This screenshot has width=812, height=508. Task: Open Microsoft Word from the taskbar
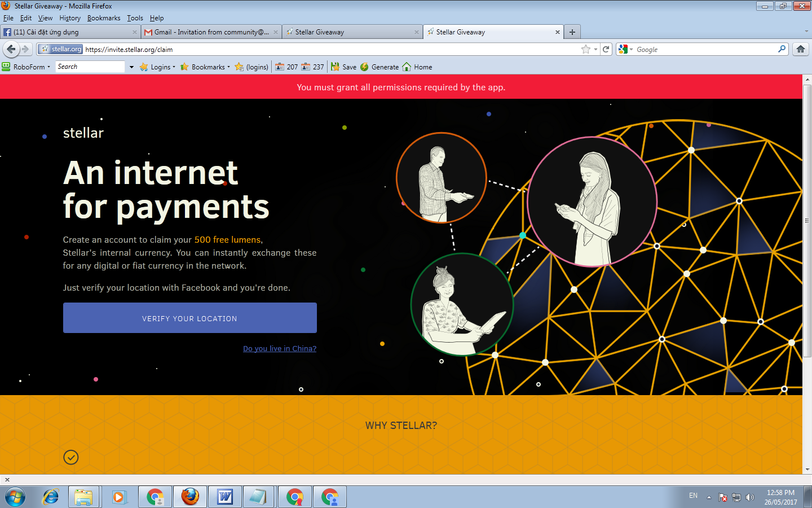[x=225, y=497]
